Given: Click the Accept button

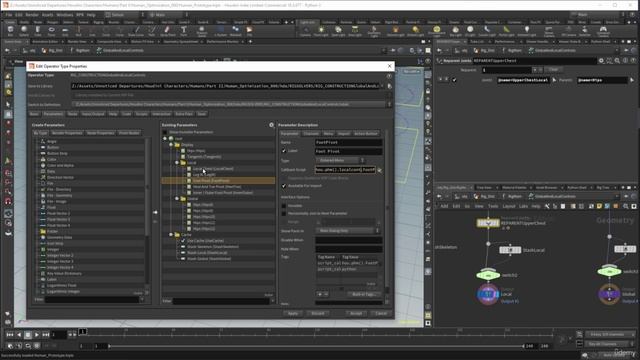Looking at the screenshot, I should point(356,313).
